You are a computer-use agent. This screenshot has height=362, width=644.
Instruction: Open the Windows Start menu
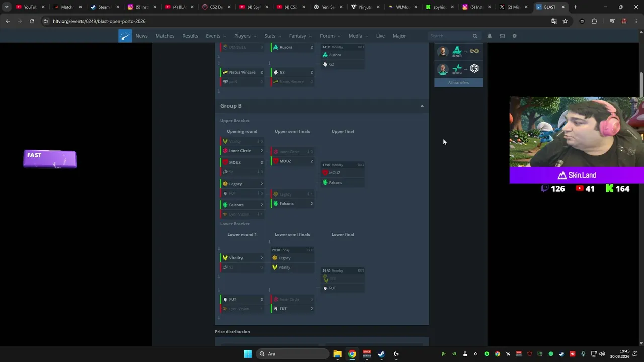coord(248,354)
